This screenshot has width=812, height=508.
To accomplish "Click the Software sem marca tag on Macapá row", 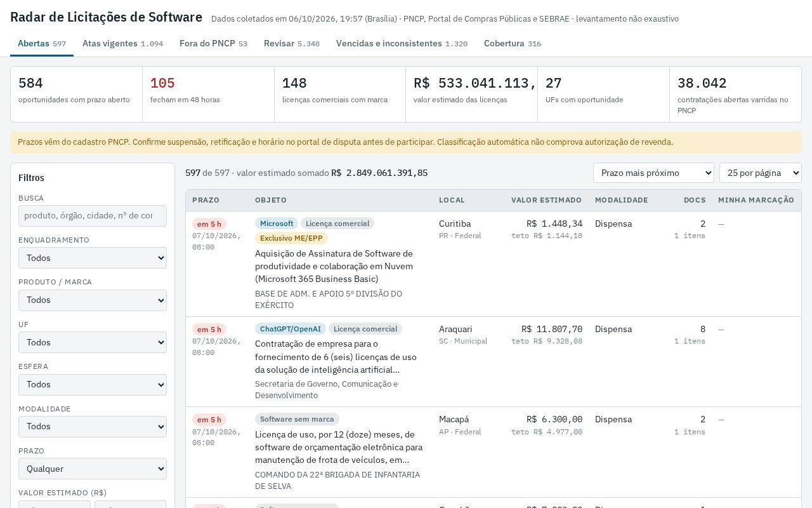I will point(297,419).
